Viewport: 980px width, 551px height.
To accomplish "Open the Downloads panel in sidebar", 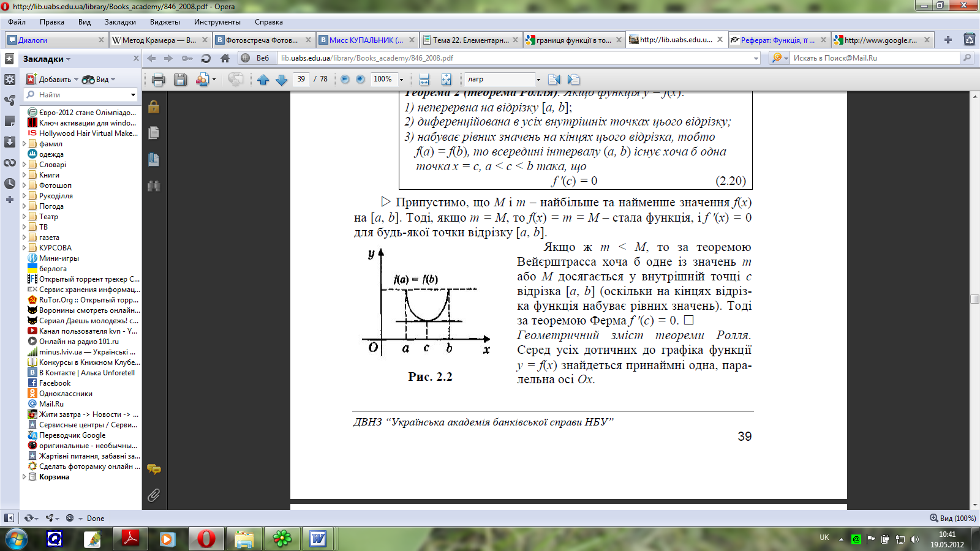I will click(9, 142).
